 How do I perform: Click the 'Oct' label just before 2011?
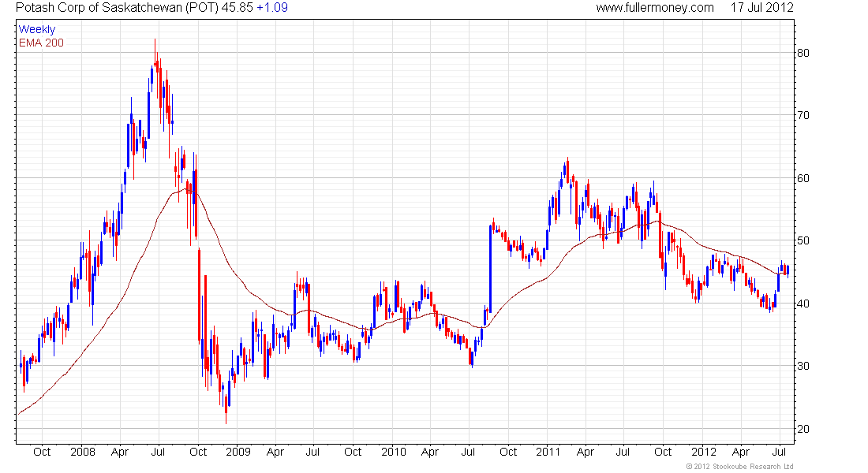point(508,452)
